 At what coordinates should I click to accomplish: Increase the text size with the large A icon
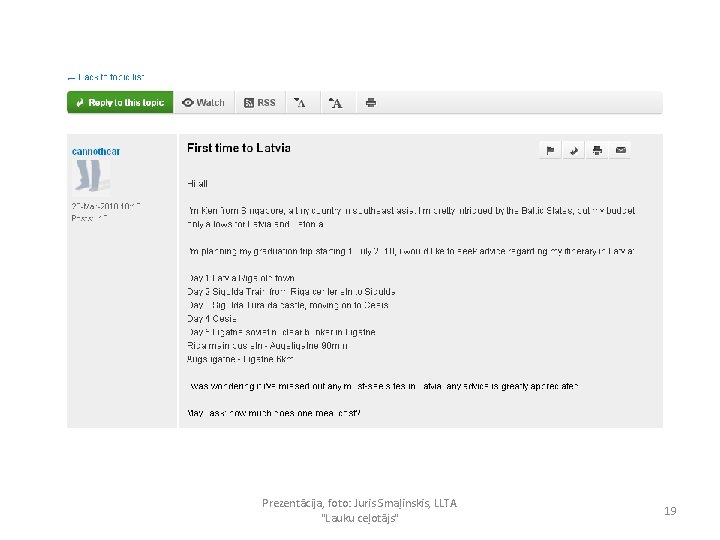point(336,102)
